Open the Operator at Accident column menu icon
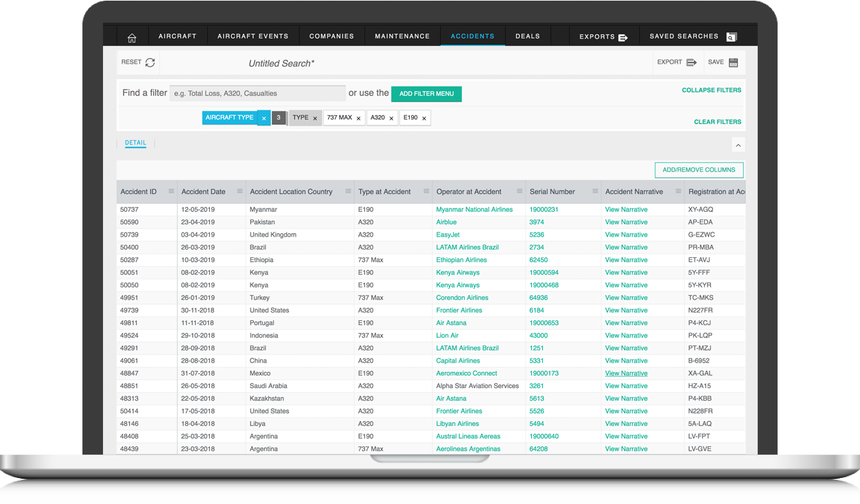This screenshot has width=860, height=504. (520, 191)
